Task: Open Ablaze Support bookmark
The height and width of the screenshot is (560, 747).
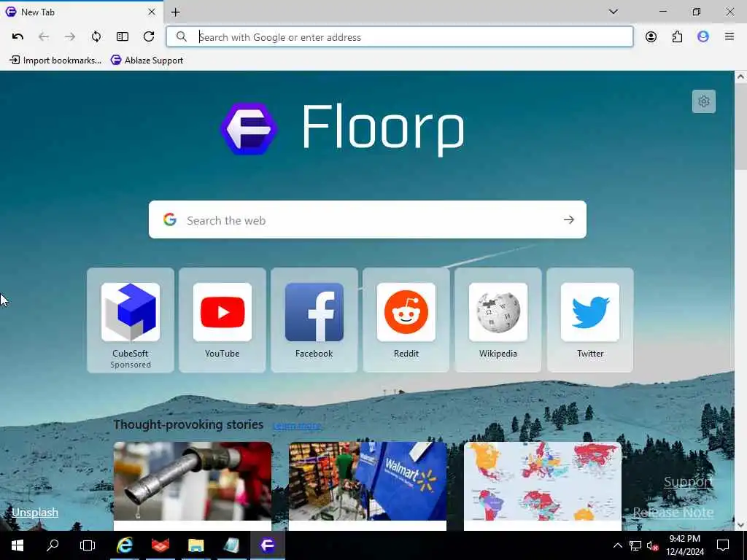Action: [147, 61]
